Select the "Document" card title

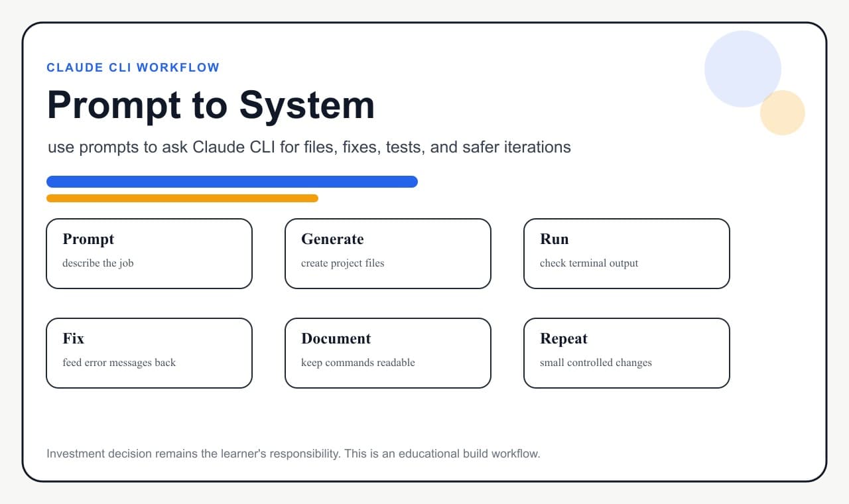click(336, 339)
